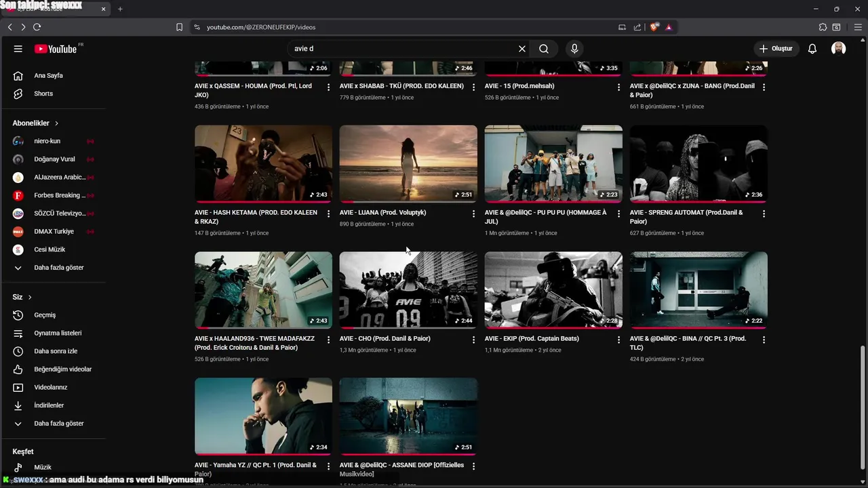Screen dimensions: 868x488
Task: Open the Yamaha YZ // QC Pt. 1 thumbnail
Action: click(263, 416)
